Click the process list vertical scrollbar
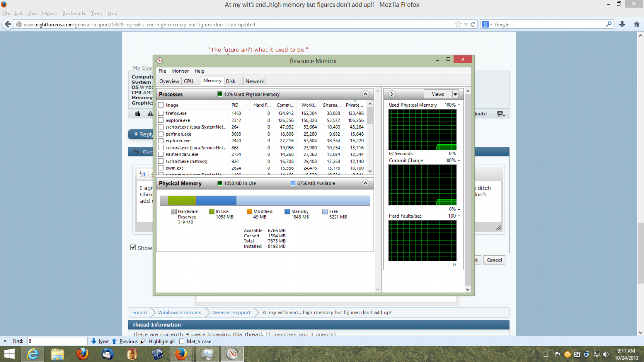Image resolution: width=644 pixels, height=362 pixels. coord(370,138)
